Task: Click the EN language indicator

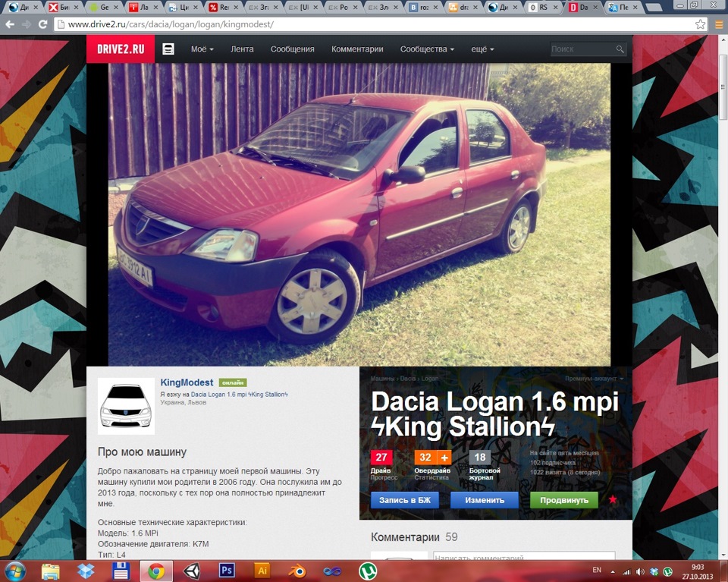Action: click(x=597, y=570)
